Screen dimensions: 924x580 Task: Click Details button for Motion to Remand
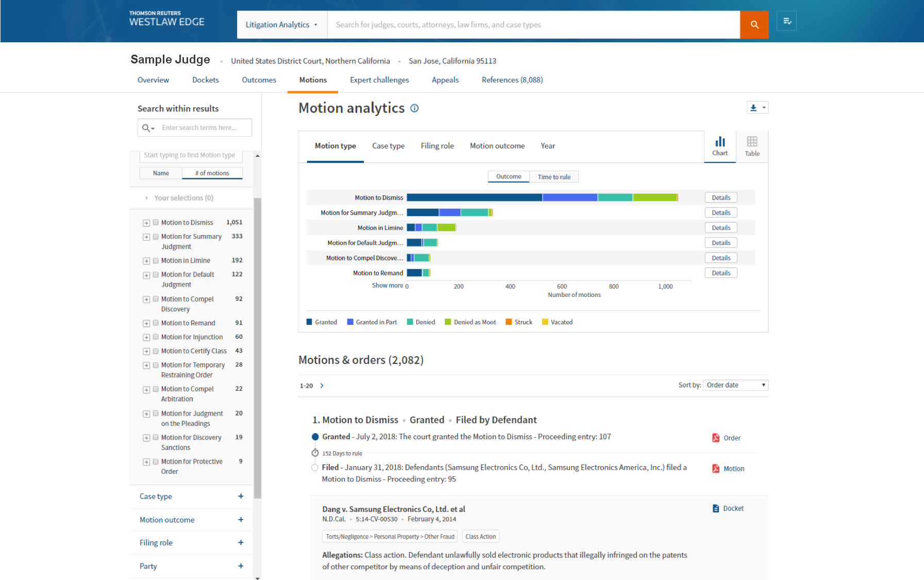pyautogui.click(x=721, y=273)
